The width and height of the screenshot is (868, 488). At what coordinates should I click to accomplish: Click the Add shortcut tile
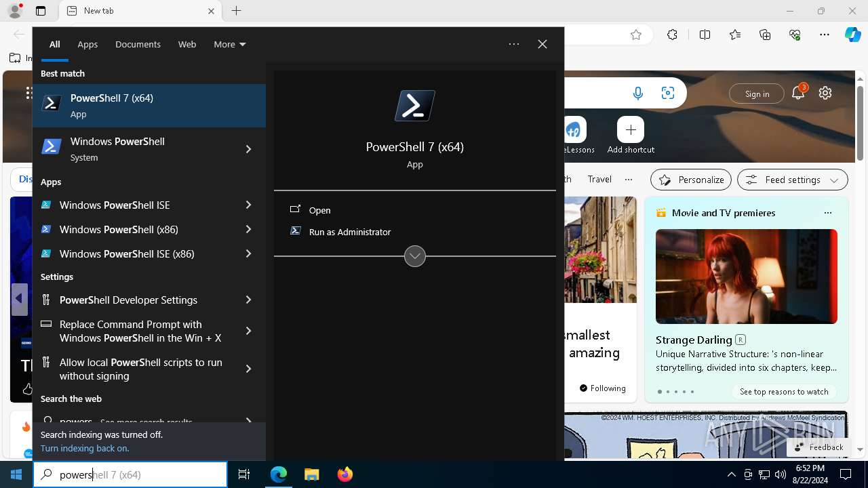631,135
